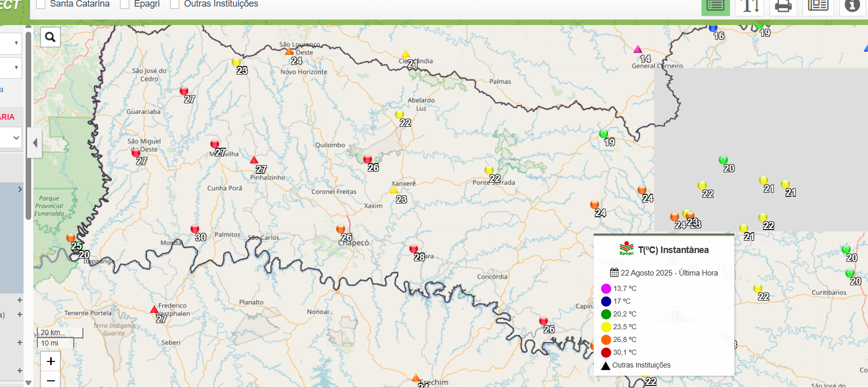Open the newspaper bulletin icon
This screenshot has height=388, width=868.
[x=818, y=6]
